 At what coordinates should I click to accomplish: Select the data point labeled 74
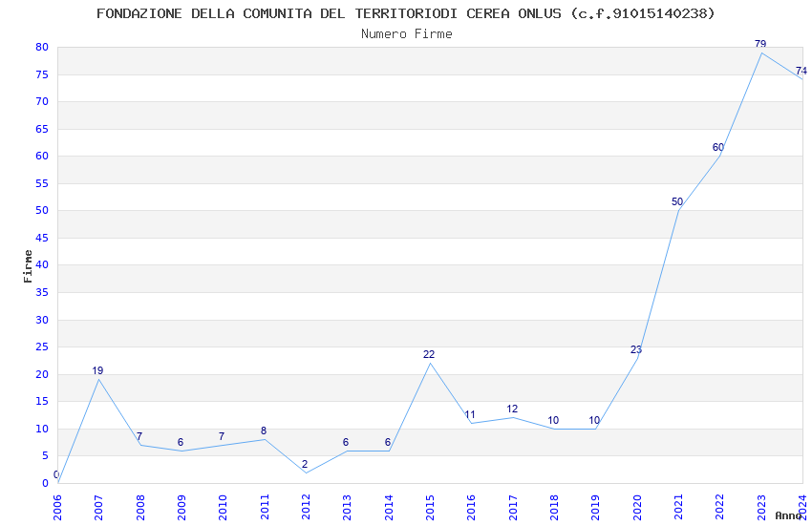(x=801, y=79)
